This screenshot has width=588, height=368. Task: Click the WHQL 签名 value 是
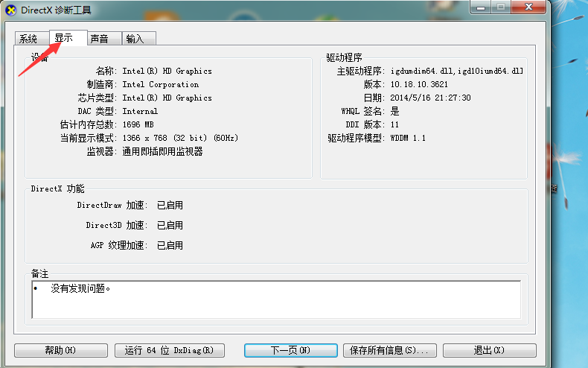[395, 111]
